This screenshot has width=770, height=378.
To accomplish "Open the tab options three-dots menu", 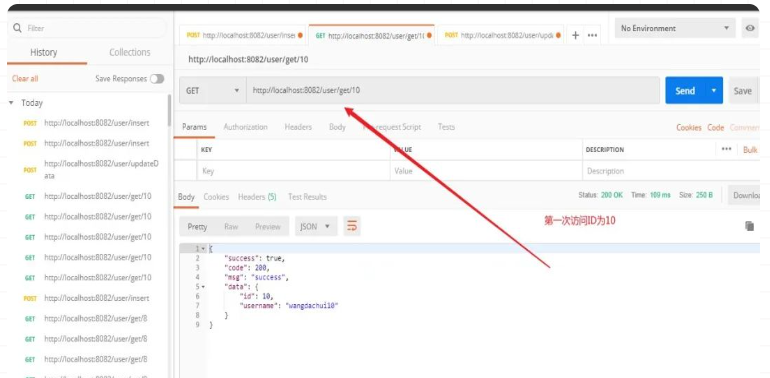I will pyautogui.click(x=592, y=35).
